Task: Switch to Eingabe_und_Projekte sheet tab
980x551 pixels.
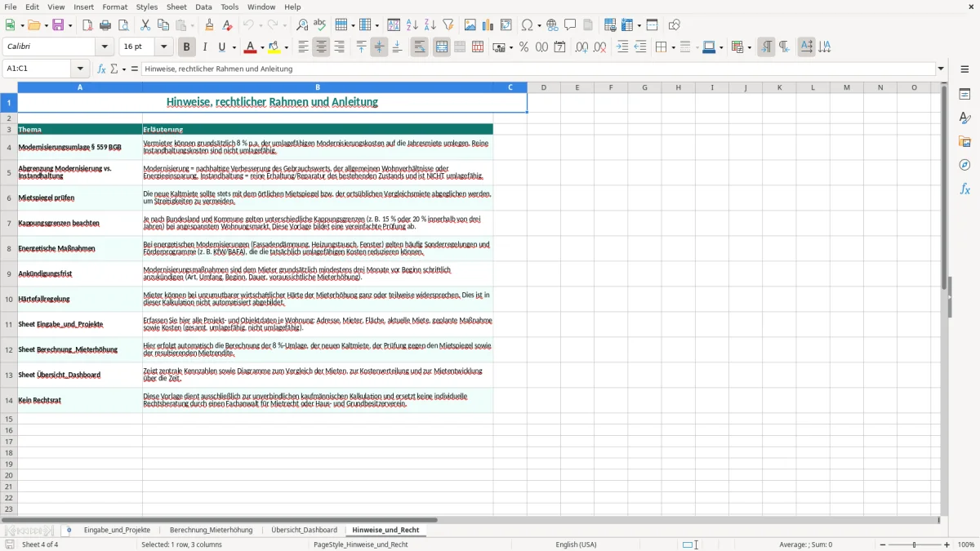Action: (117, 530)
